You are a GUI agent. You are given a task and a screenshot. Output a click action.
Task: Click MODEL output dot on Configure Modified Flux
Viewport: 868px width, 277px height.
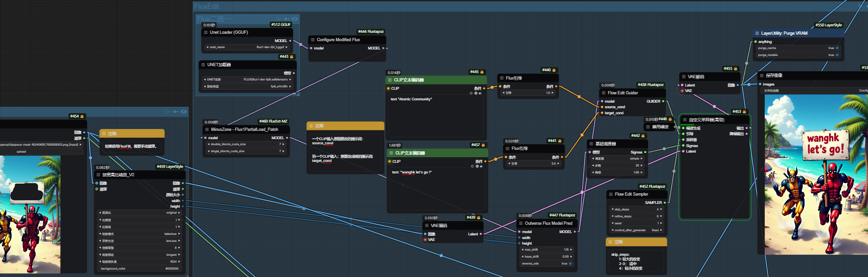pos(383,48)
